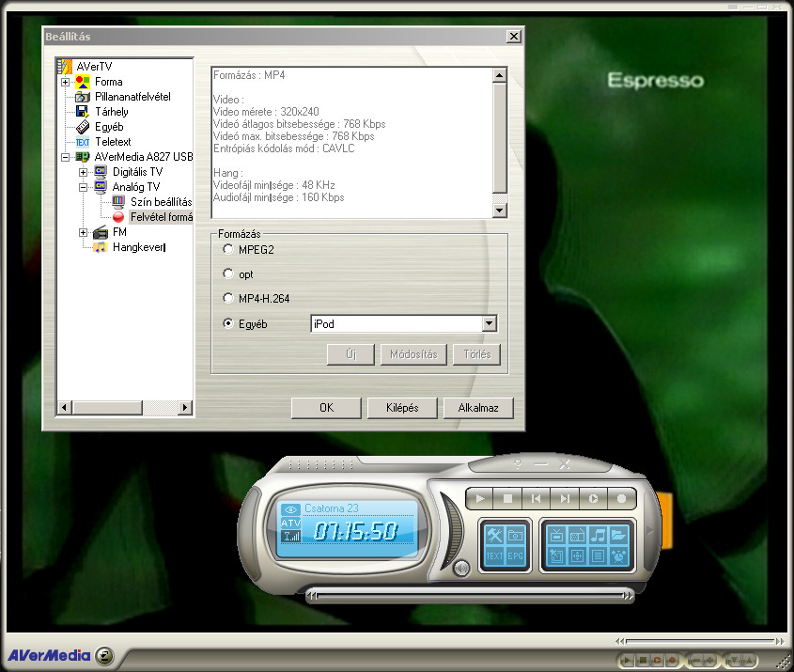
Task: Click the alarm clock scheduler icon
Action: pos(618,556)
